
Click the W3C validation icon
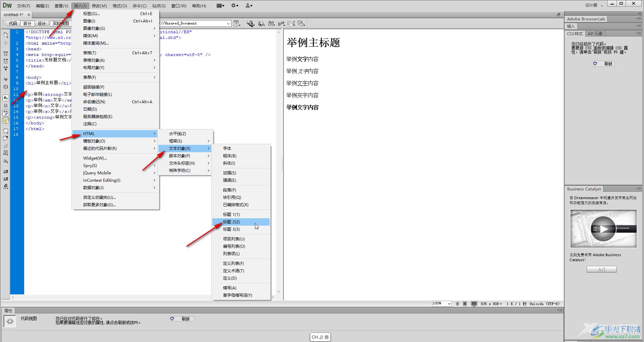pyautogui.click(x=281, y=23)
